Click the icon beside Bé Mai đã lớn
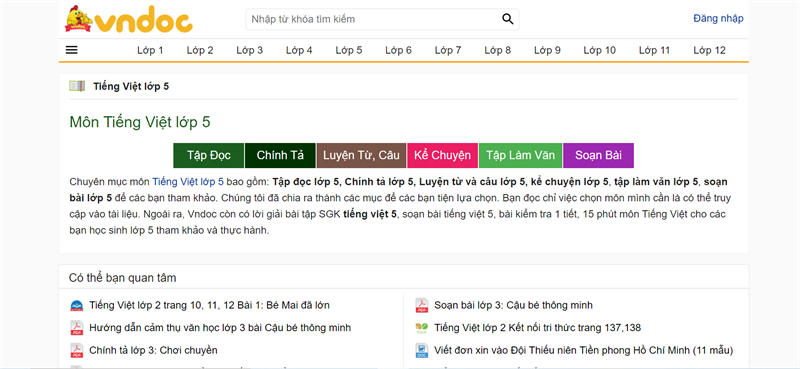 tap(77, 306)
